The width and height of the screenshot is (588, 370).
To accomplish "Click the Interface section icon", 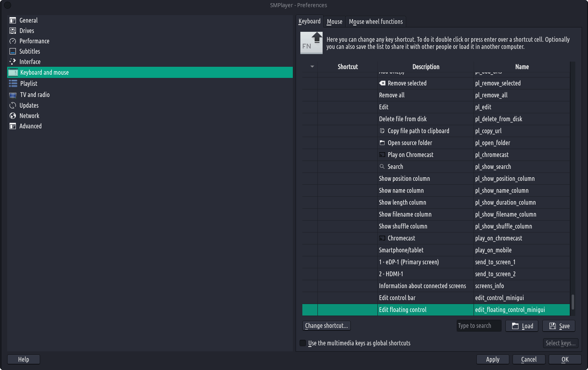I will click(13, 62).
